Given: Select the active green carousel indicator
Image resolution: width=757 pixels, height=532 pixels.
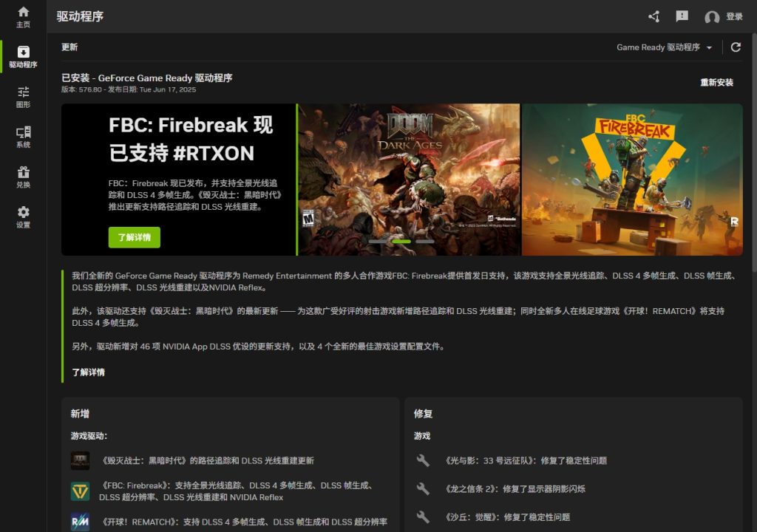Looking at the screenshot, I should 401,242.
